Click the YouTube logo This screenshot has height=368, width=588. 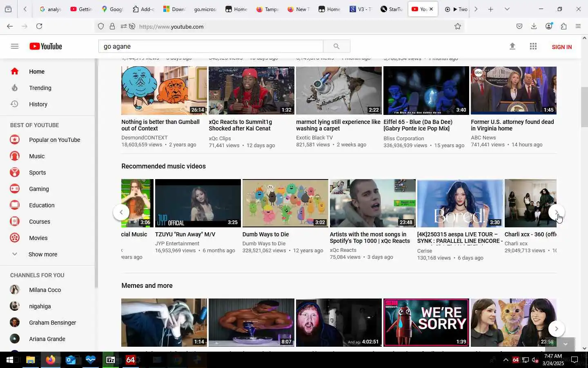46,46
